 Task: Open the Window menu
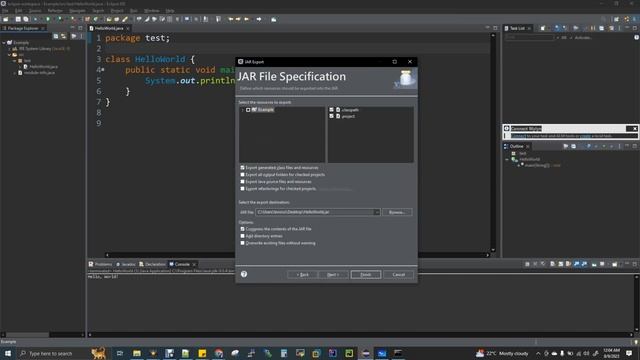point(151,11)
